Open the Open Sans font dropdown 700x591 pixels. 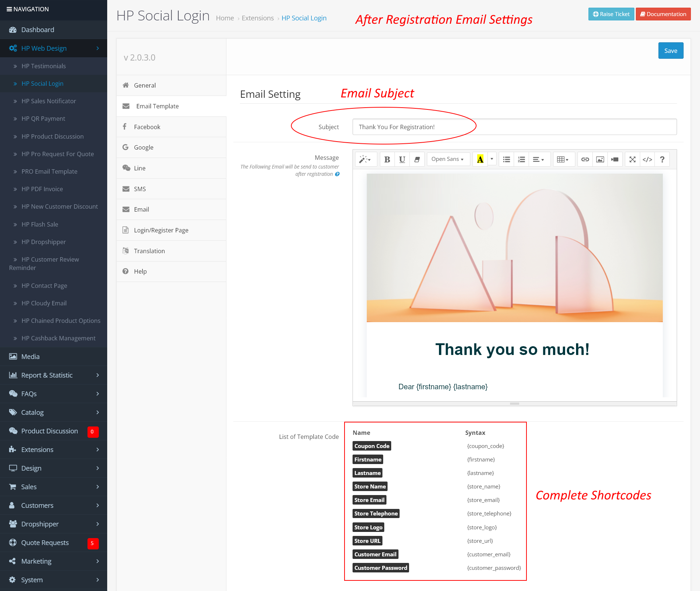[x=448, y=159]
